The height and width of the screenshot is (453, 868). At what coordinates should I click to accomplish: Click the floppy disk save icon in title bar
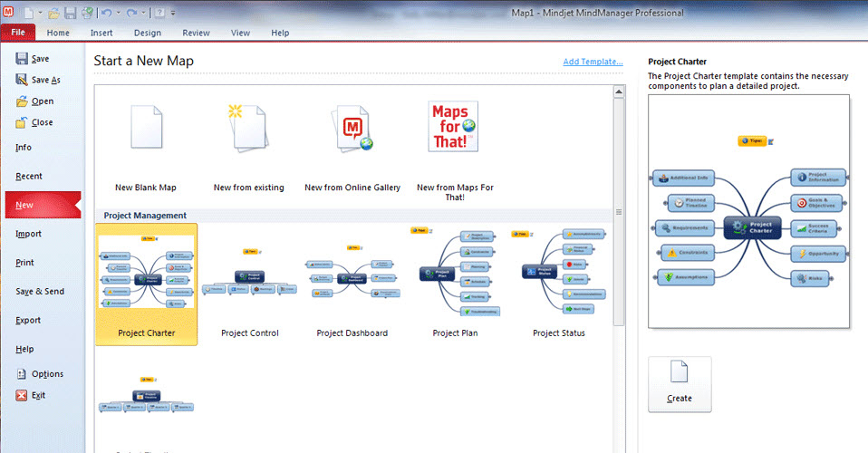coord(70,13)
